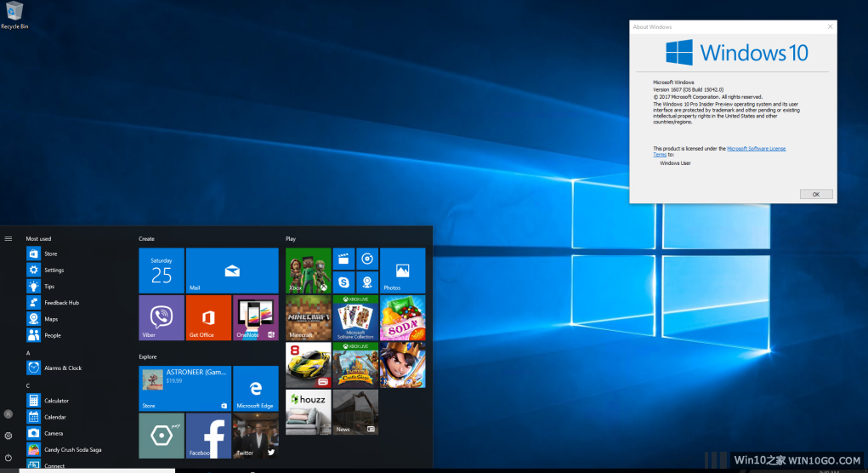Open the Saturday 25 calendar tile
This screenshot has height=473, width=868.
tap(162, 271)
